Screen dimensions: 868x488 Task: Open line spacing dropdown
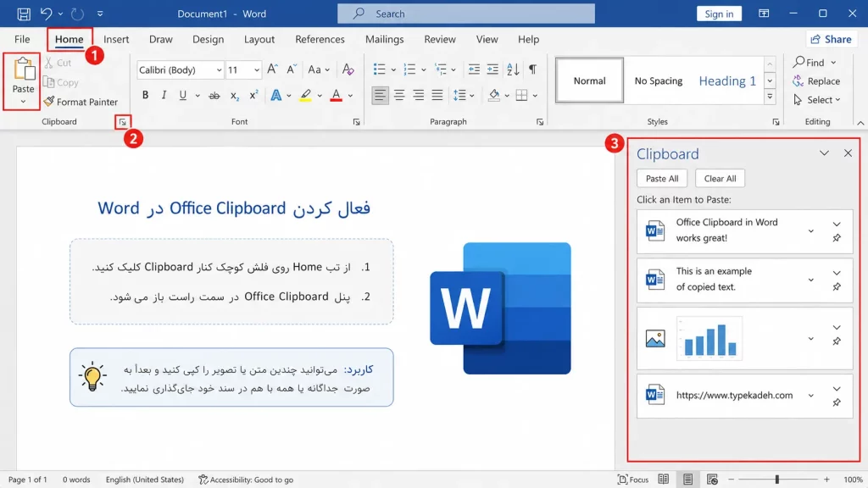pyautogui.click(x=464, y=96)
